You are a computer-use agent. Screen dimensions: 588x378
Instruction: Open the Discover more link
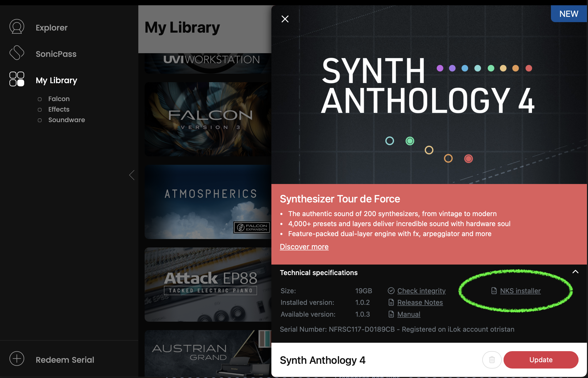click(304, 247)
